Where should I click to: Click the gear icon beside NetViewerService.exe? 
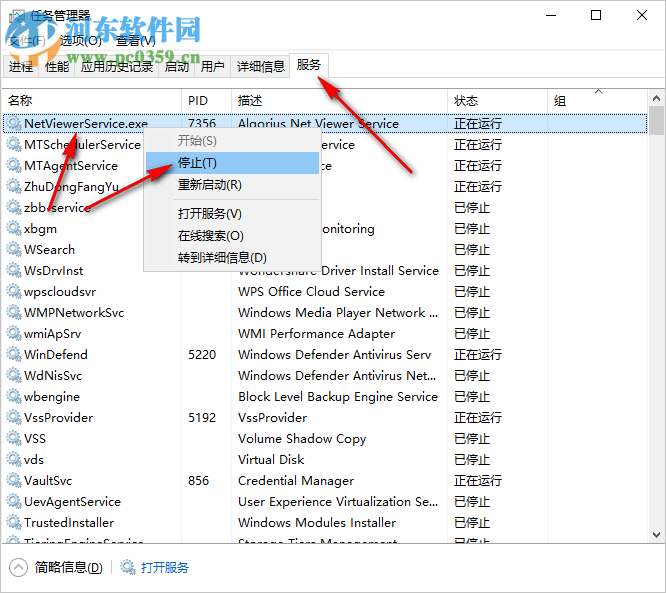[x=14, y=124]
